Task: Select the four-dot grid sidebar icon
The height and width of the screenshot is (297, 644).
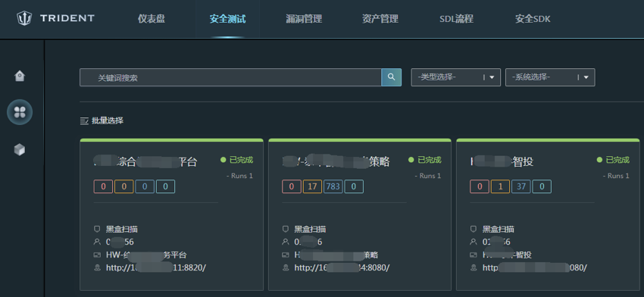Action: click(20, 111)
